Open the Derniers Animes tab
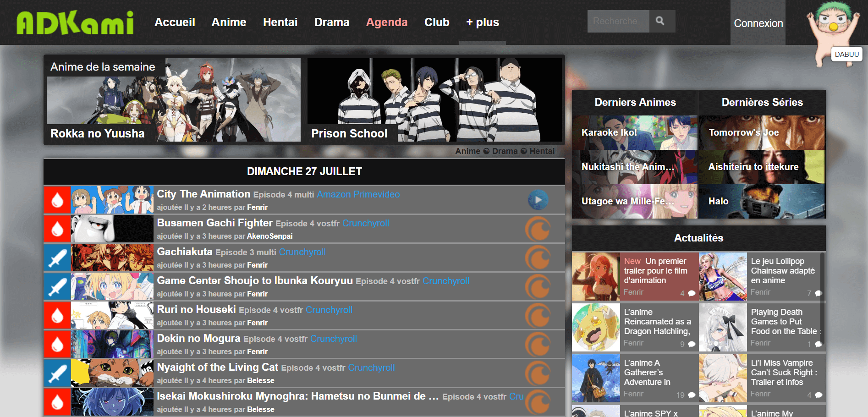The image size is (868, 417). [x=635, y=102]
